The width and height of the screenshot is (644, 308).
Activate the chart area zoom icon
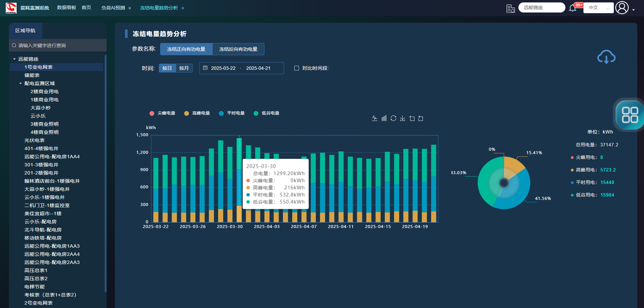[x=412, y=118]
